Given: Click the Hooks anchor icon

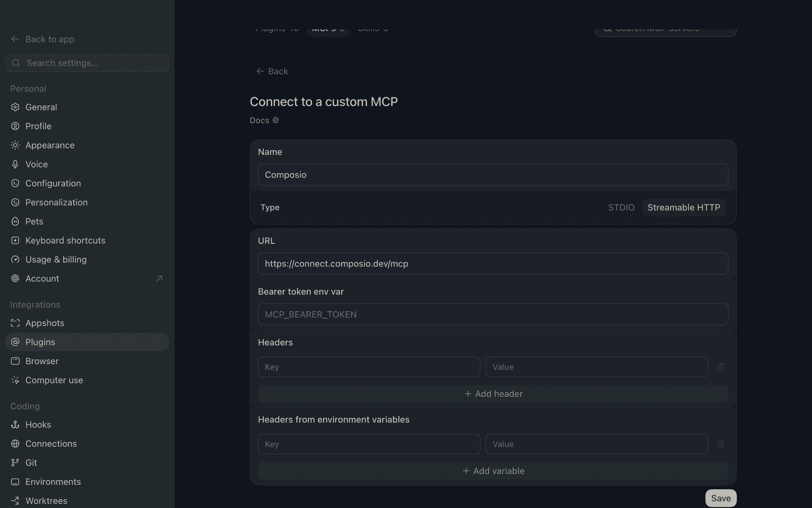Looking at the screenshot, I should pyautogui.click(x=15, y=425).
